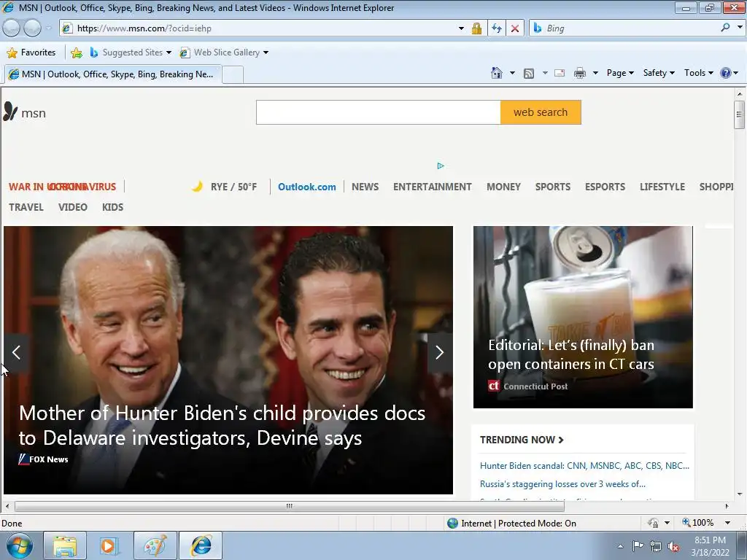The width and height of the screenshot is (747, 560).
Task: Click the Internet Explorer taskbar icon
Action: [201, 545]
